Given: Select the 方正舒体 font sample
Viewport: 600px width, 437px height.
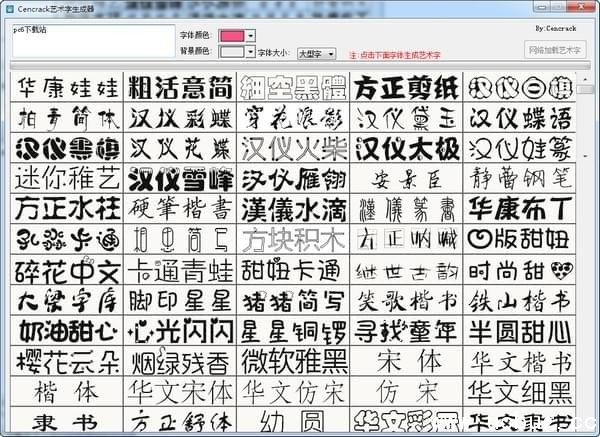Looking at the screenshot, I should click(180, 420).
